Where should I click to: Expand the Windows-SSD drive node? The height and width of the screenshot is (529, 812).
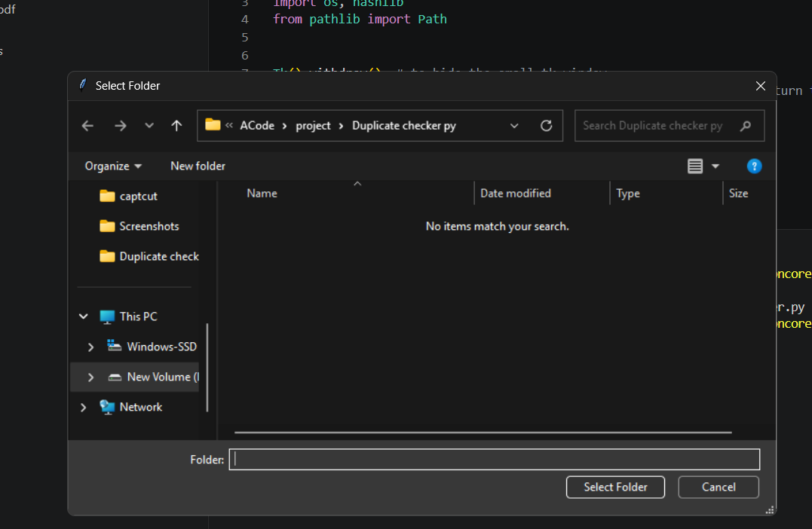click(x=90, y=347)
